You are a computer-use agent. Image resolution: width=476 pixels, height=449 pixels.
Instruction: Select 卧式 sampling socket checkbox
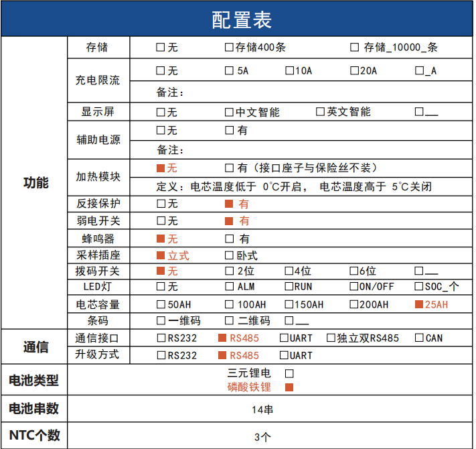tap(229, 255)
